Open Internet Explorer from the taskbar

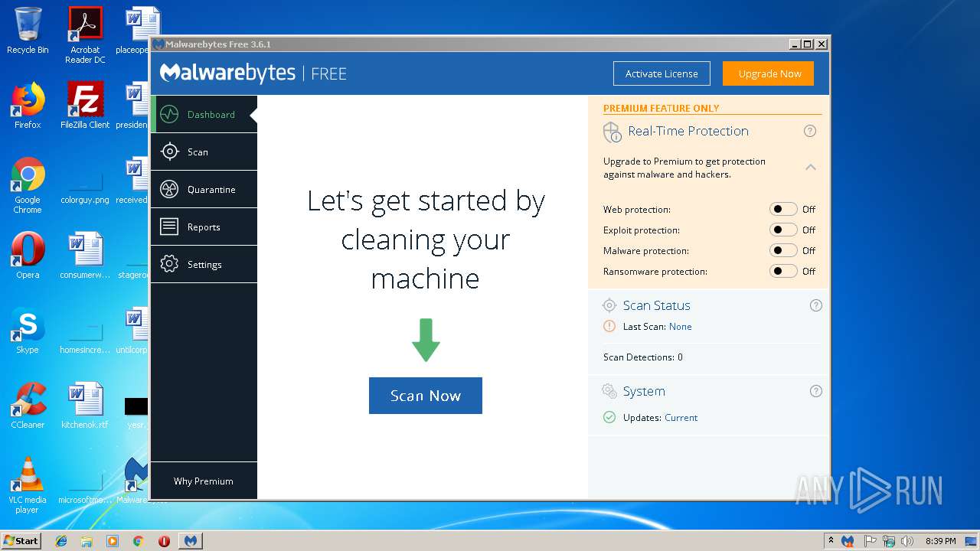point(61,541)
